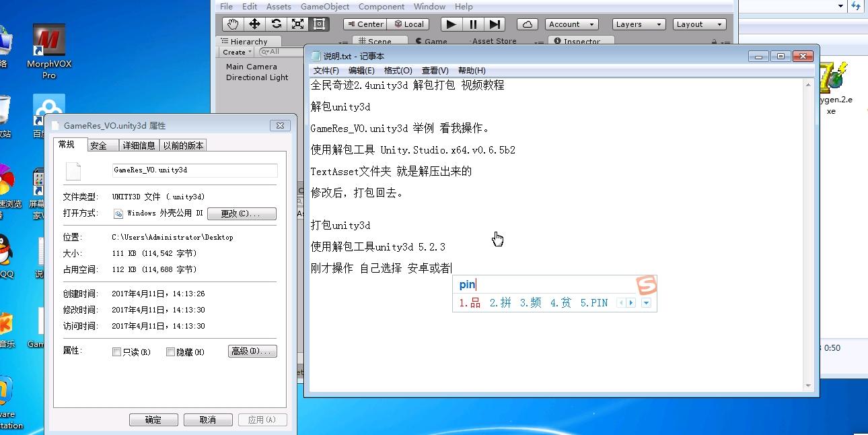Image resolution: width=868 pixels, height=435 pixels.
Task: Click the 更改(C)... button
Action: (x=242, y=213)
